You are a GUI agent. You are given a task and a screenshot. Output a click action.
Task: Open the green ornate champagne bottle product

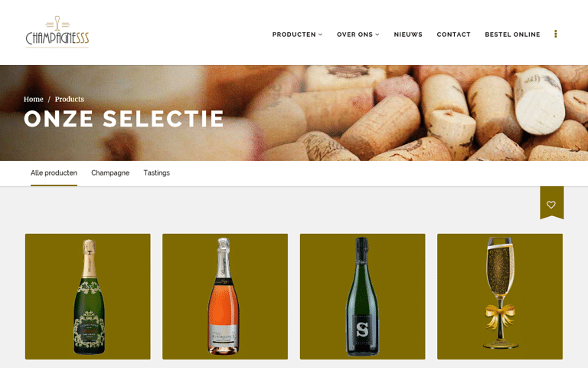88,297
